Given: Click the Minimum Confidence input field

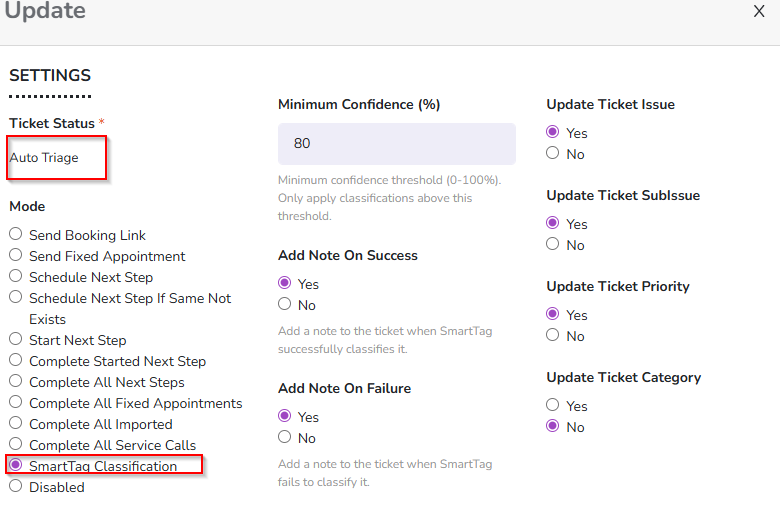Looking at the screenshot, I should point(396,144).
